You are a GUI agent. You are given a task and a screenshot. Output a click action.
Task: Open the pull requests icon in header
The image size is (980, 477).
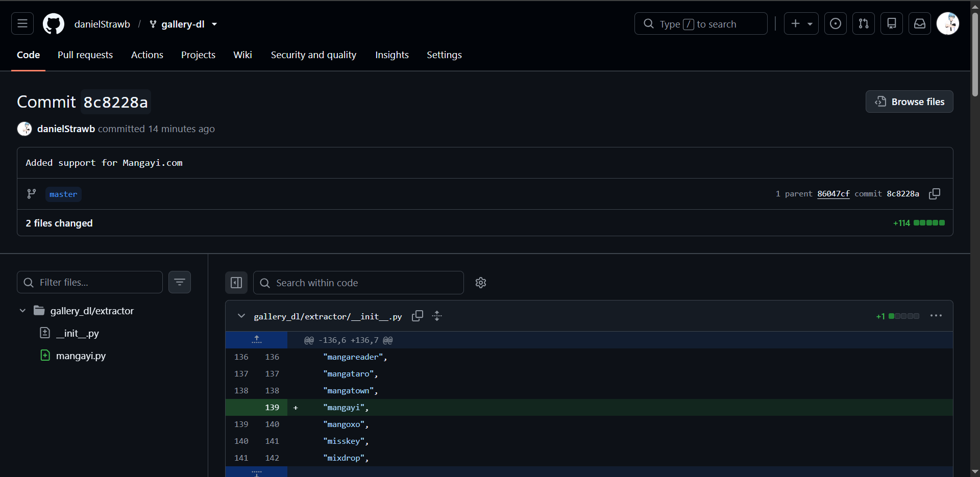(864, 23)
